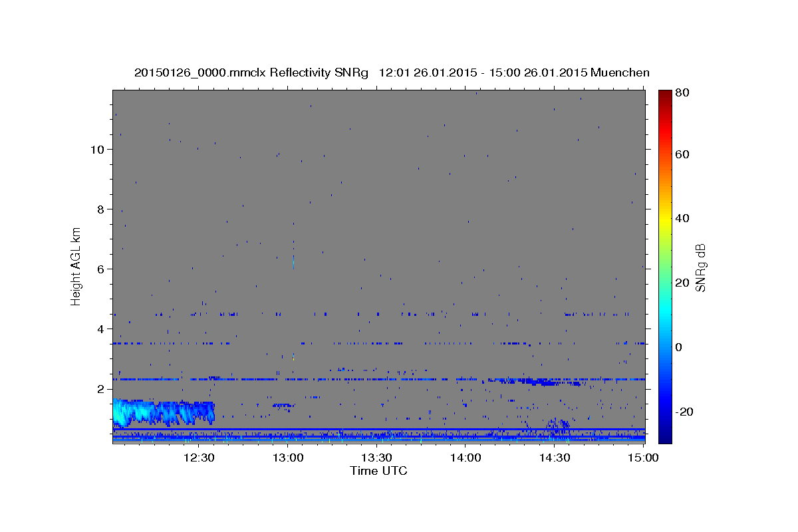
Task: Click the 14:00 time tick label
Action: pos(466,458)
